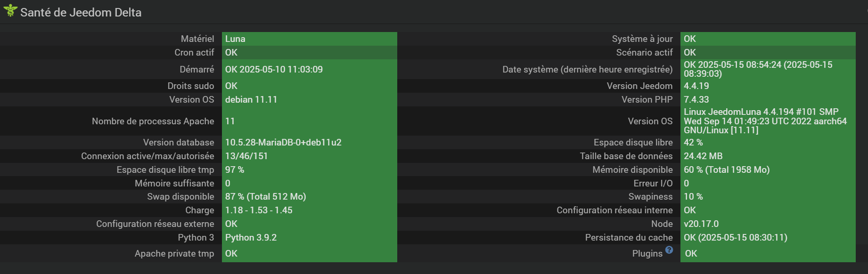The image size is (868, 274).
Task: Click the 'Erreur I/O' label
Action: (x=653, y=183)
